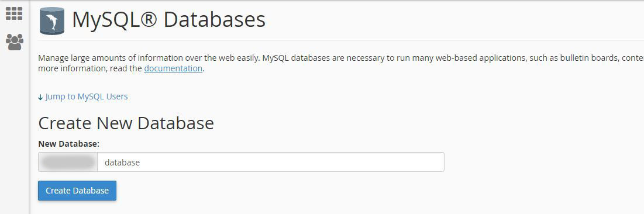Click the word 'Databases' in the page heading
This screenshot has height=214, width=644.
tap(215, 20)
